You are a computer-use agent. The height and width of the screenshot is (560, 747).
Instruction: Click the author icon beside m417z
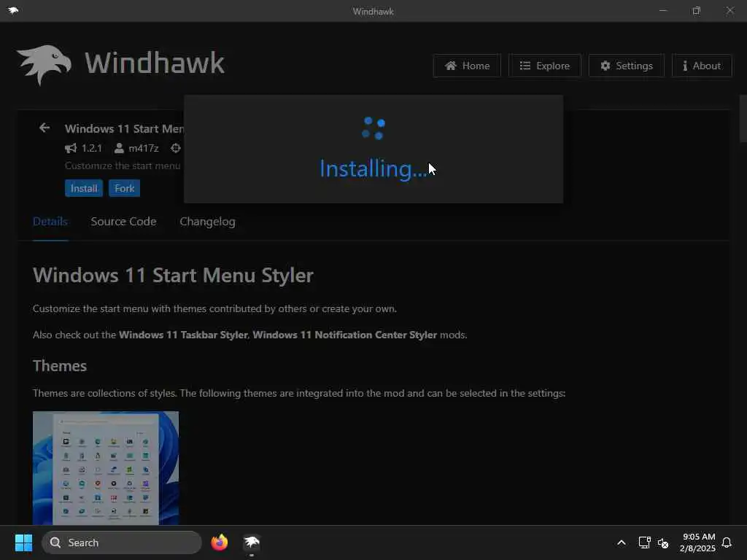click(119, 148)
